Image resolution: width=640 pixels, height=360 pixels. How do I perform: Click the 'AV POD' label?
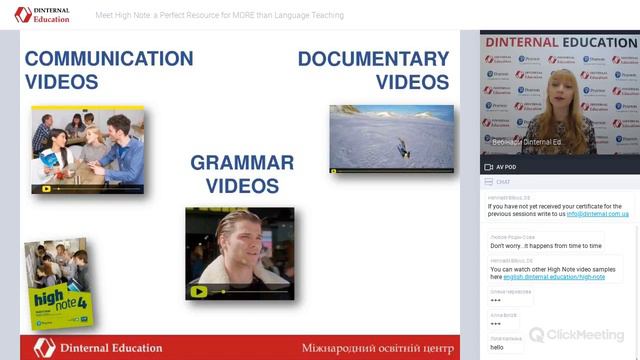[x=506, y=167]
